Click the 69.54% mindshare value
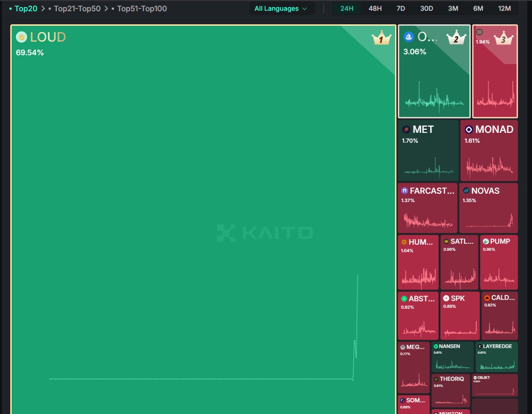 29,53
